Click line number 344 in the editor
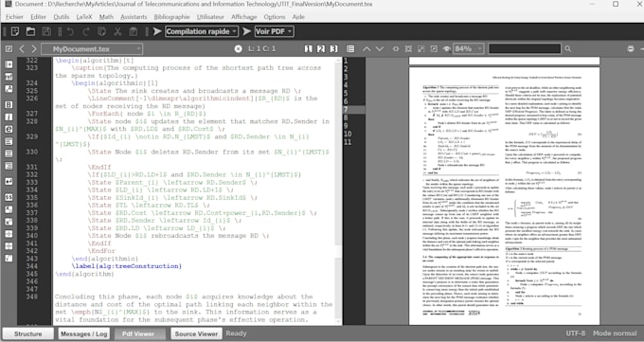The width and height of the screenshot is (644, 342). (31, 266)
